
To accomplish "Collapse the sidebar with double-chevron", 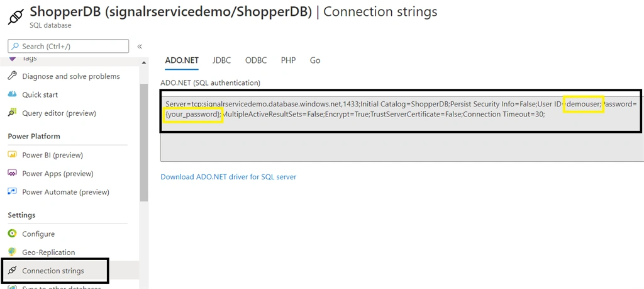I will click(x=140, y=47).
